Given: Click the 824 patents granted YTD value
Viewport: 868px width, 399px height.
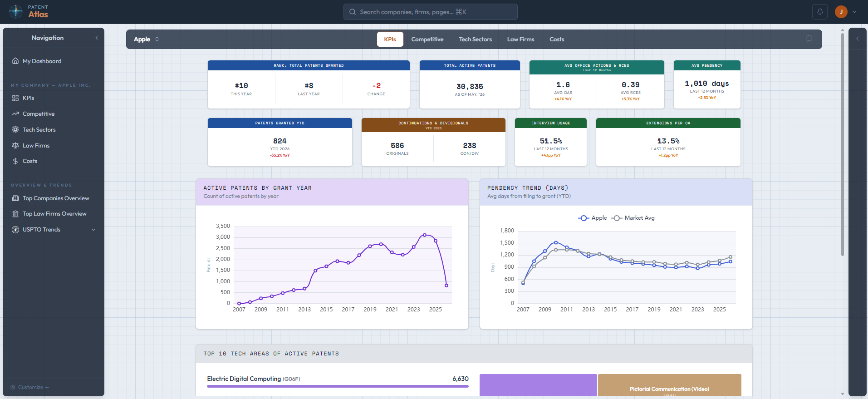Looking at the screenshot, I should [280, 141].
